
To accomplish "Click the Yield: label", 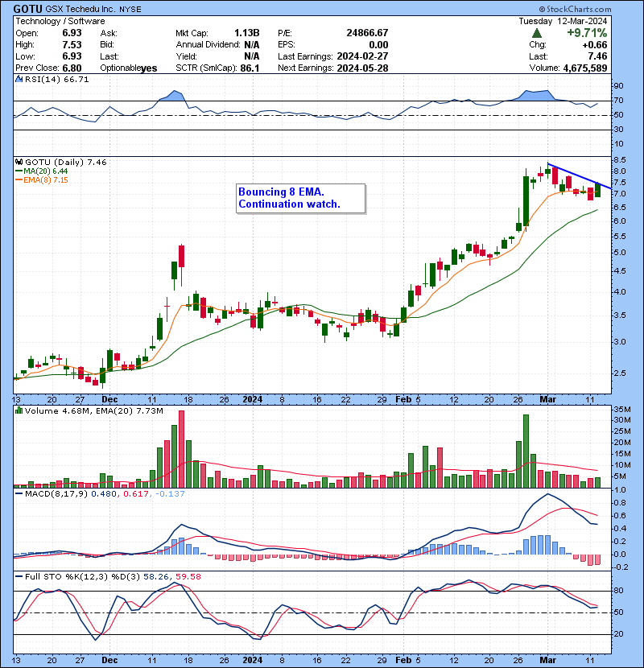I will (x=186, y=56).
